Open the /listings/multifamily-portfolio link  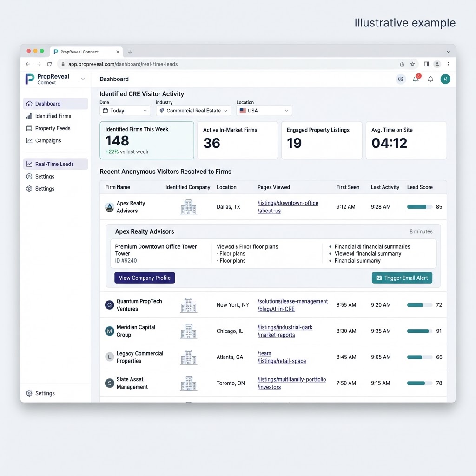click(x=292, y=379)
